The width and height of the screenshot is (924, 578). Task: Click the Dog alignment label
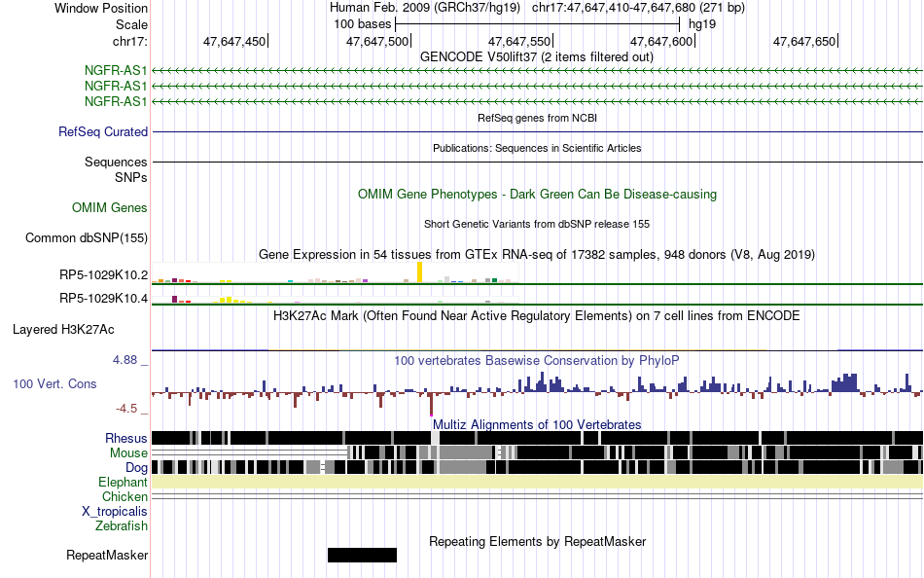(136, 468)
